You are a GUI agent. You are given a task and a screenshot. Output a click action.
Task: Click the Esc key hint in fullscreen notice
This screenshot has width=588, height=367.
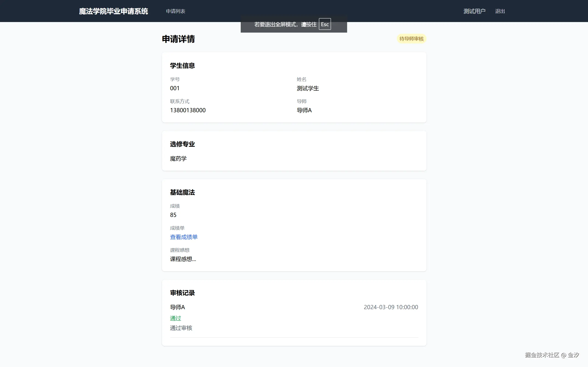[325, 24]
